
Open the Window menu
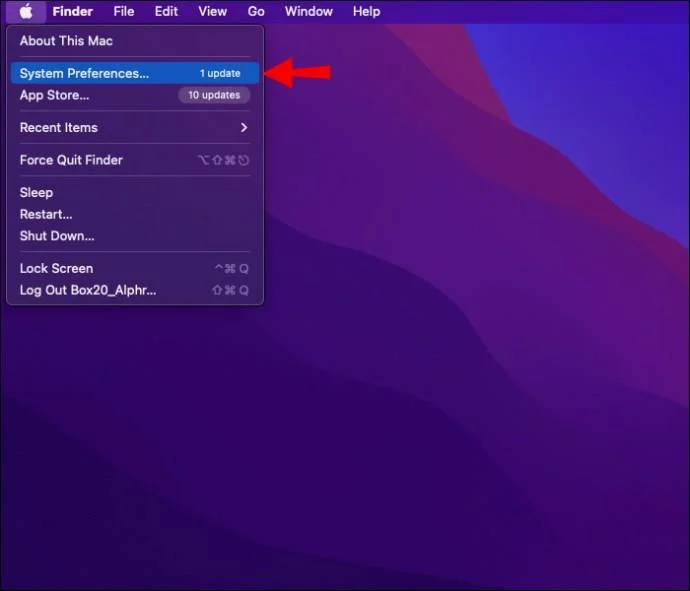click(x=308, y=11)
